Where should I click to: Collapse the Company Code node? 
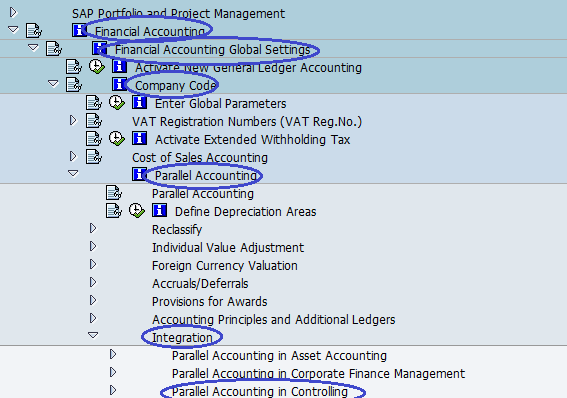pos(53,84)
